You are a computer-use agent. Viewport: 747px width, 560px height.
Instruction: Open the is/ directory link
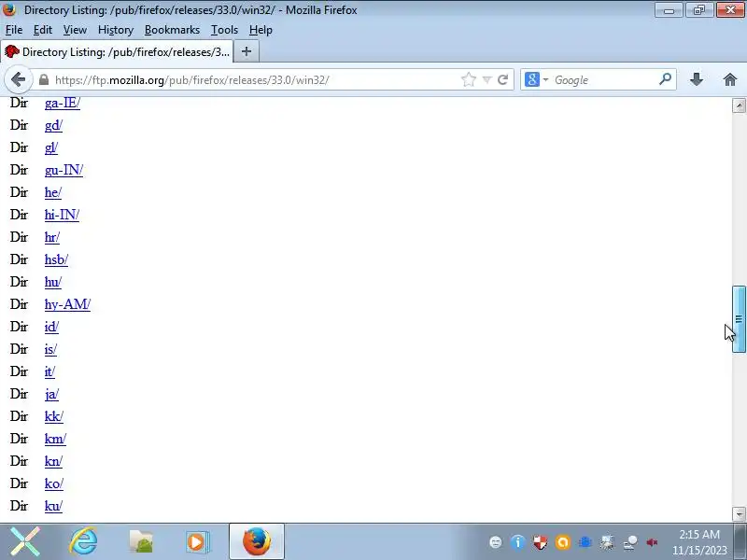tap(50, 349)
